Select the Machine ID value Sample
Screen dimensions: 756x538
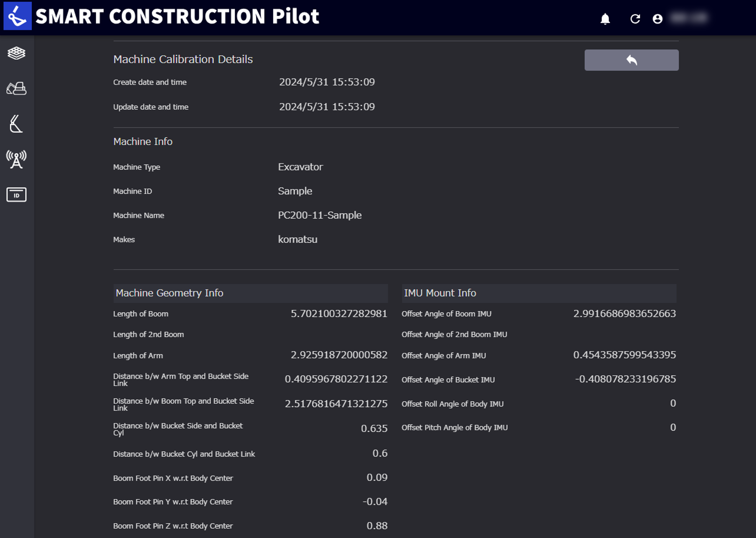tap(295, 191)
